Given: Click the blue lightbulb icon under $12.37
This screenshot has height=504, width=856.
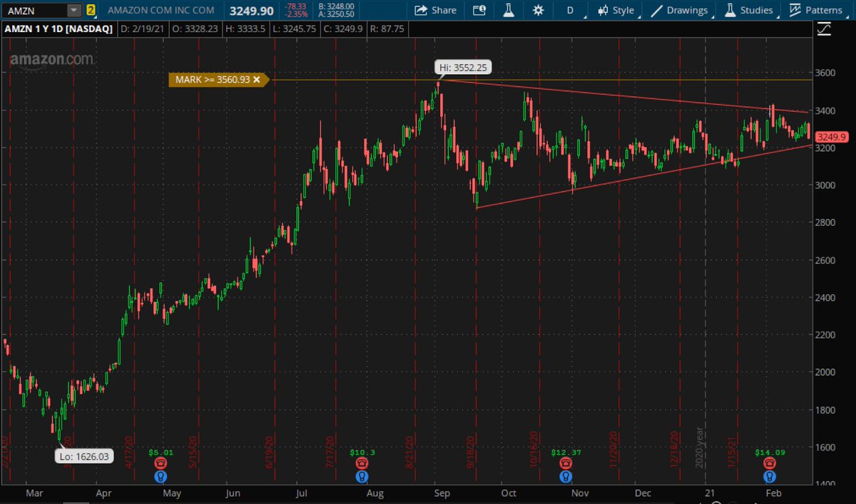Looking at the screenshot, I should [x=566, y=476].
